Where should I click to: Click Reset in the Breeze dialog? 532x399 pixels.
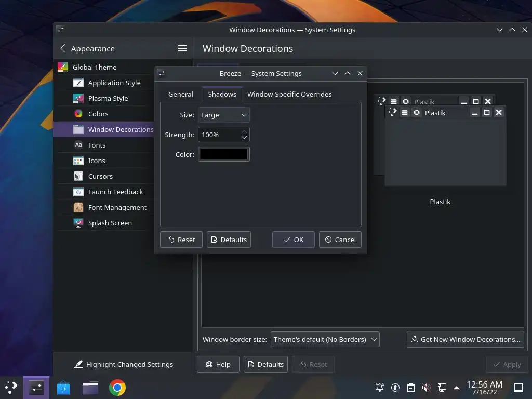click(181, 240)
